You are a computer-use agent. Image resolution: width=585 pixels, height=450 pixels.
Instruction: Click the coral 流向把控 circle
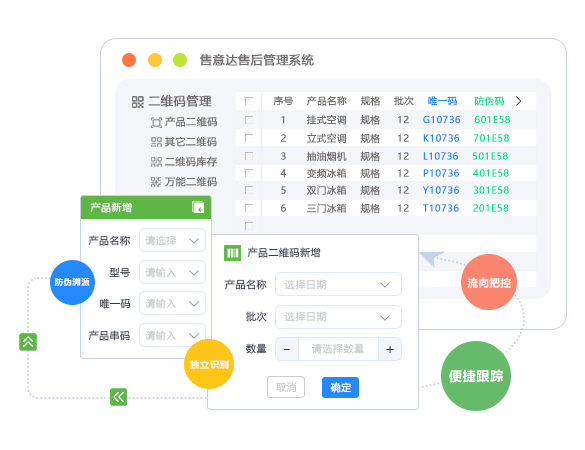489,282
